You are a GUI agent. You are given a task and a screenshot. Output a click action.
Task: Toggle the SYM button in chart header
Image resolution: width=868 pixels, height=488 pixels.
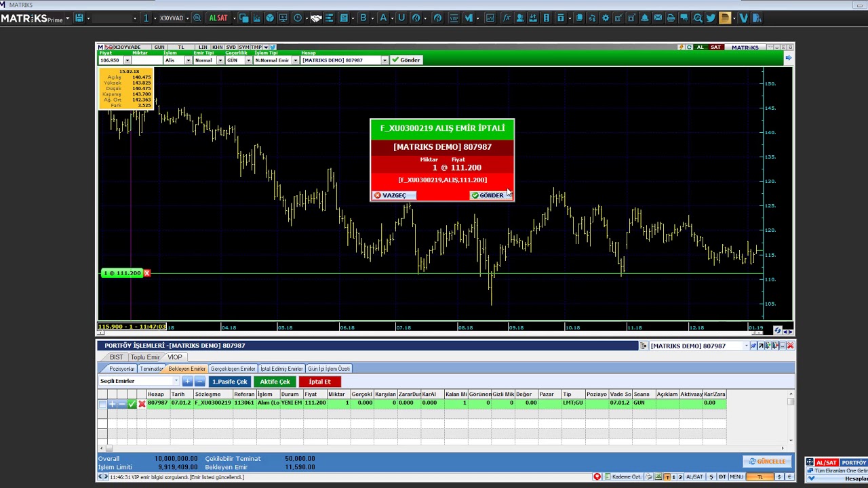tap(244, 47)
